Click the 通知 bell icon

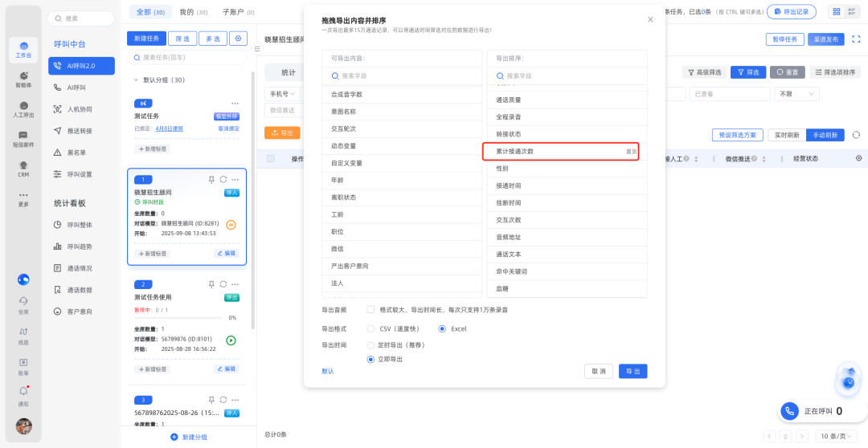[x=23, y=393]
